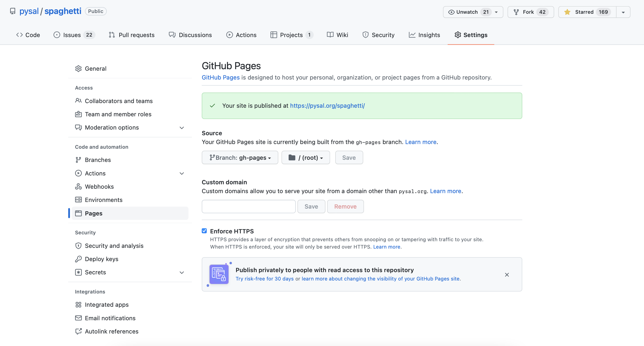Click the Webhooks icon in sidebar

pos(78,186)
